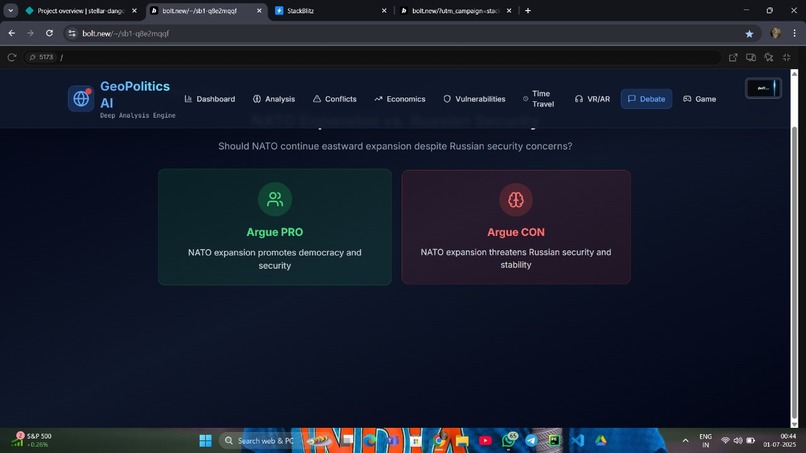Open preview in a new tab
The image size is (806, 453).
point(733,57)
